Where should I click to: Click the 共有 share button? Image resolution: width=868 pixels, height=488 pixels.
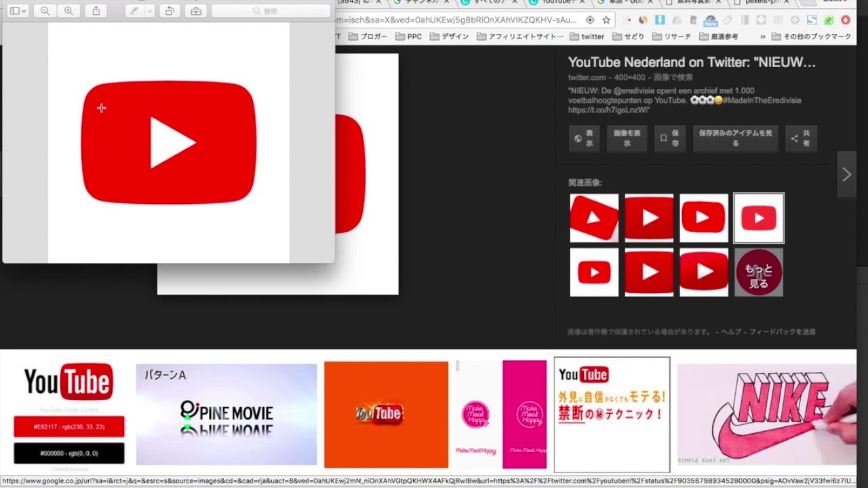click(801, 138)
